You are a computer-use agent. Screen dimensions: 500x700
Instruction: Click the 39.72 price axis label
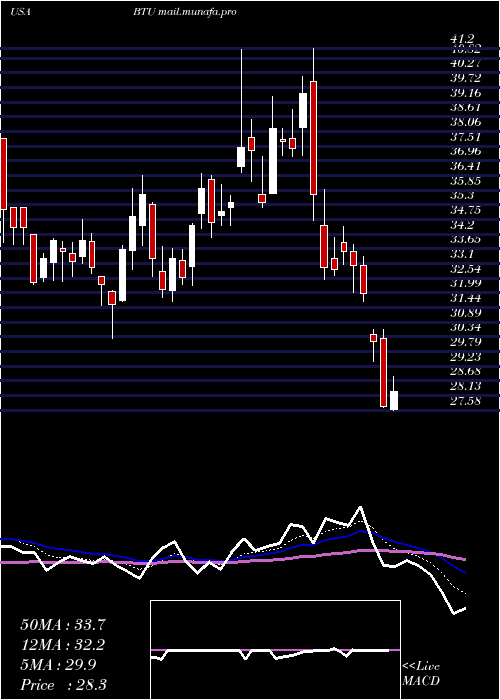[x=465, y=79]
